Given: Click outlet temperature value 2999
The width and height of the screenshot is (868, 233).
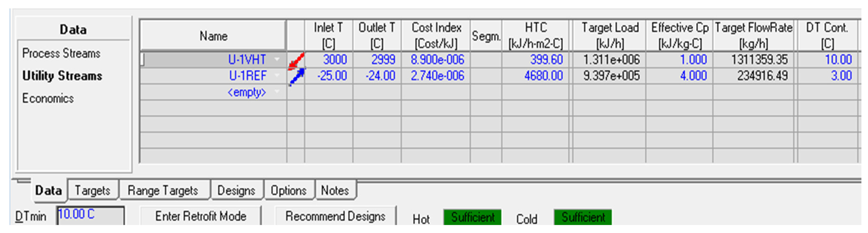Looking at the screenshot, I should (x=383, y=60).
